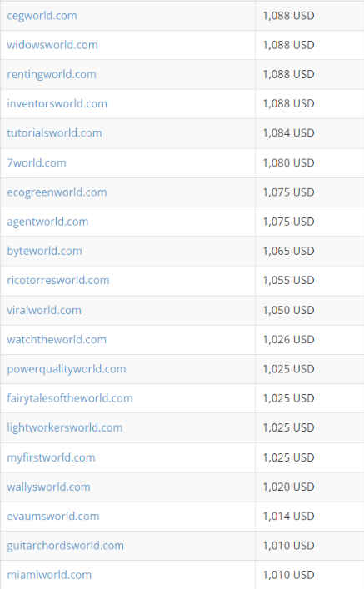This screenshot has height=589, width=364.
Task: Open ricotorresworld.com link
Action: (58, 280)
